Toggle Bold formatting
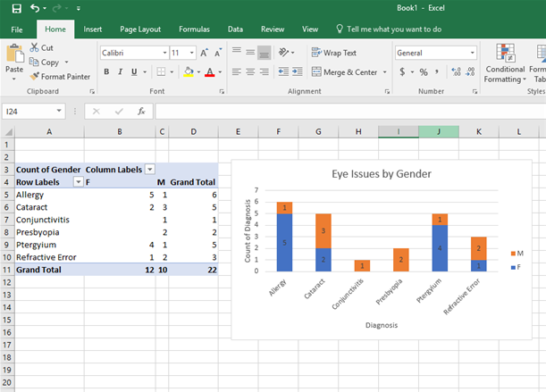The image size is (546, 392). click(106, 72)
